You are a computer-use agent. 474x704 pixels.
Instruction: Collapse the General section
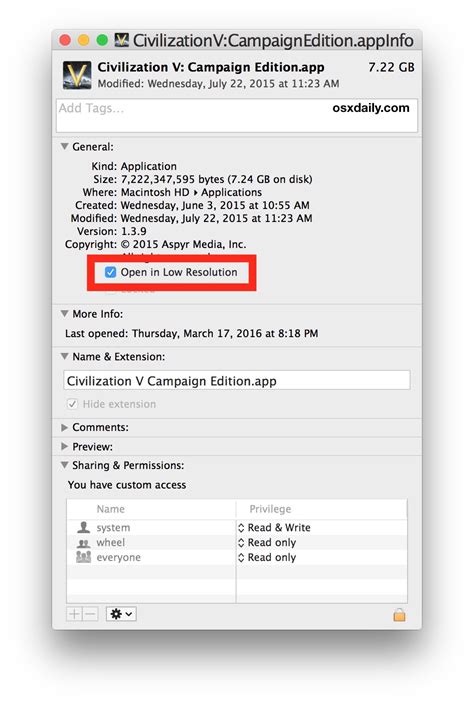(65, 146)
